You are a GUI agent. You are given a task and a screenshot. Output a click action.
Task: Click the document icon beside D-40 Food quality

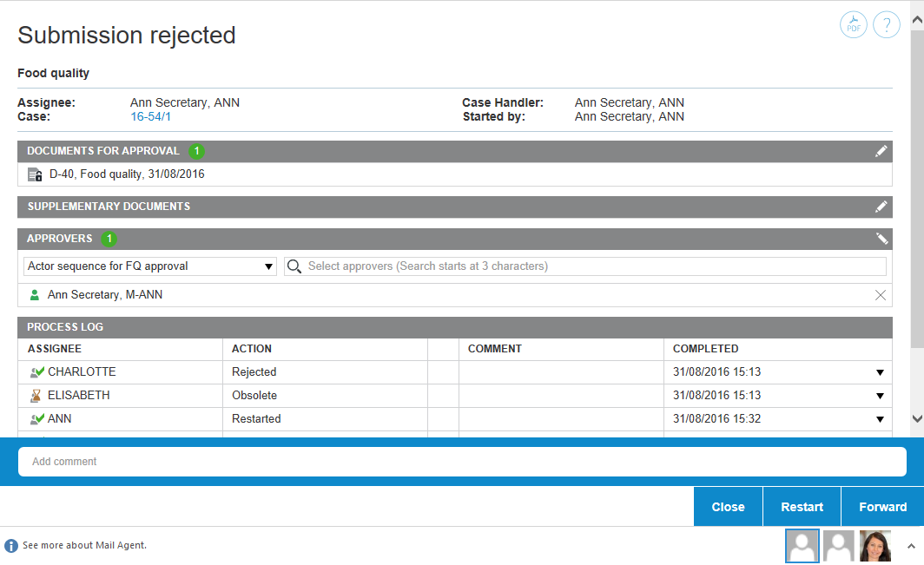[x=35, y=174]
